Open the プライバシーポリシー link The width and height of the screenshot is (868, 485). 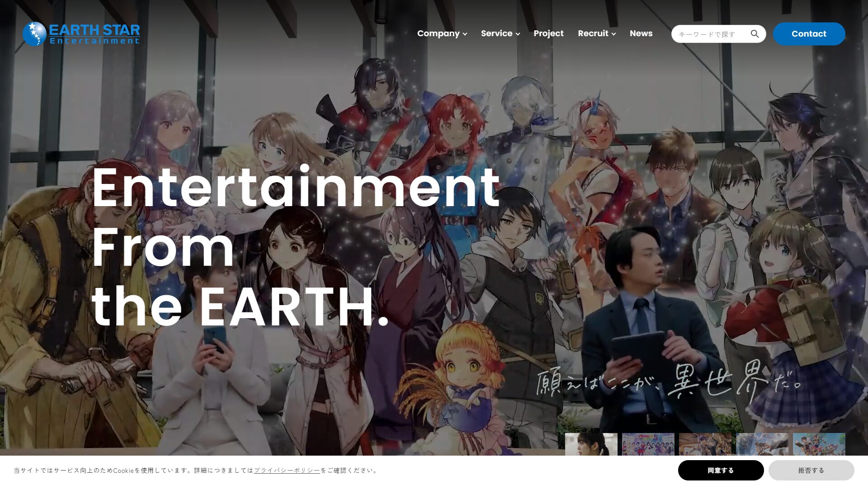click(287, 470)
